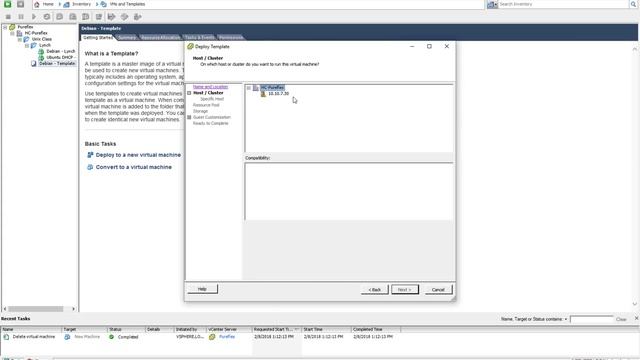Select host 10.10.7.30 in the wizard tree

click(x=278, y=94)
